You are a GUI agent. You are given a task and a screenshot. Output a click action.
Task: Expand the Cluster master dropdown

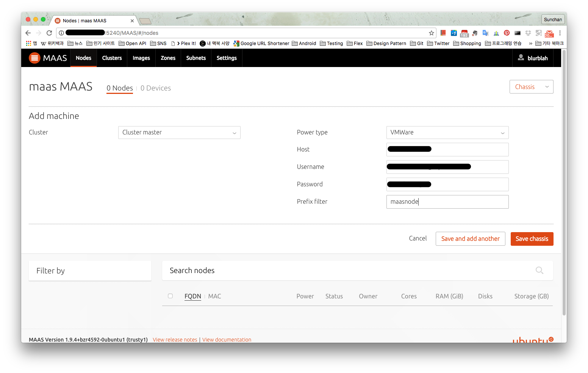click(179, 133)
